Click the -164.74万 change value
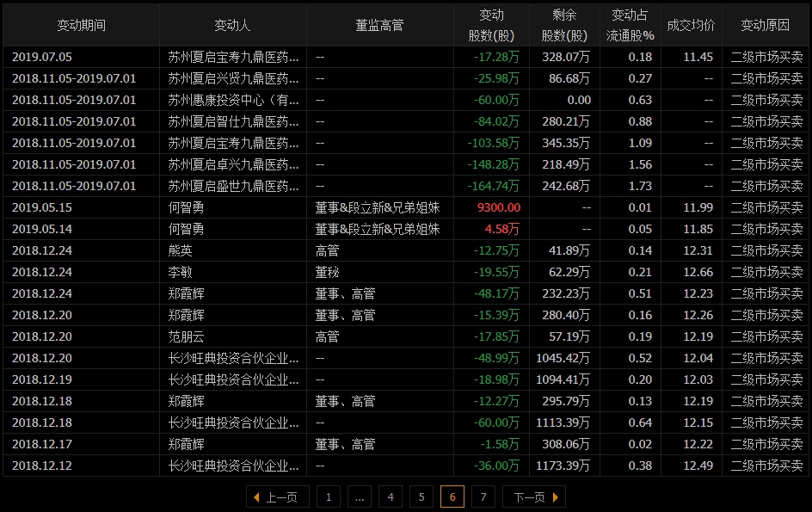 tap(493, 186)
